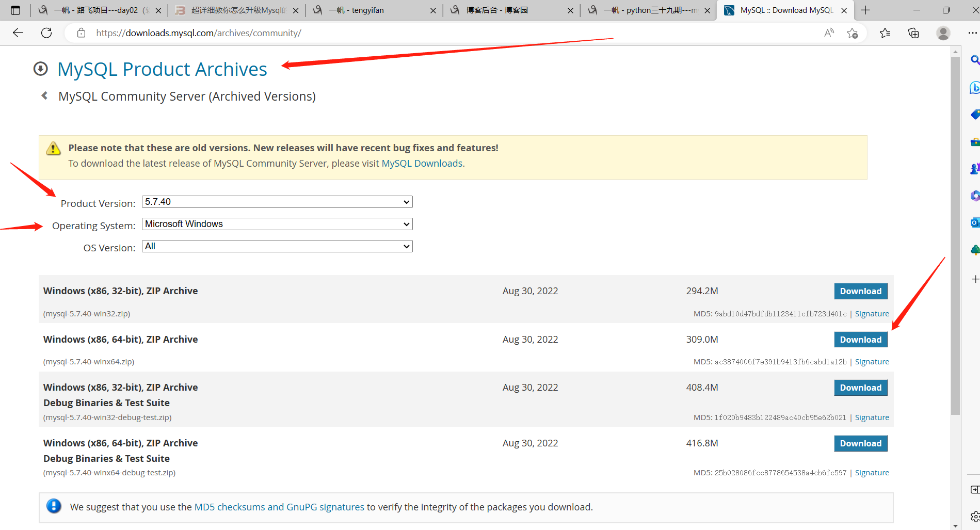Open Signature link for mysql-5.7.40-winx64.zip
This screenshot has width=980, height=530.
point(872,362)
